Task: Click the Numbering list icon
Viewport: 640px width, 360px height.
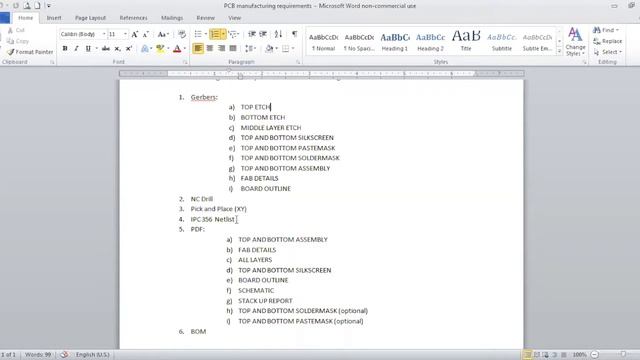Action: (x=215, y=34)
